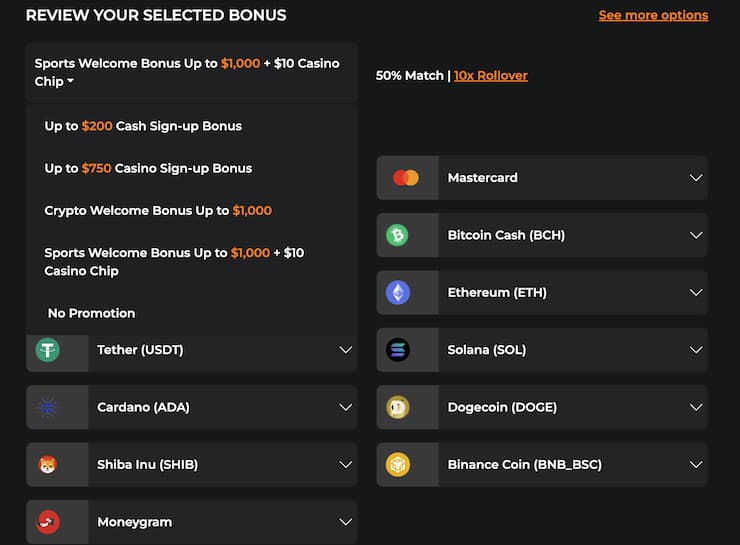This screenshot has width=740, height=545.
Task: Select the Ethereum (ETH) label
Action: [497, 293]
